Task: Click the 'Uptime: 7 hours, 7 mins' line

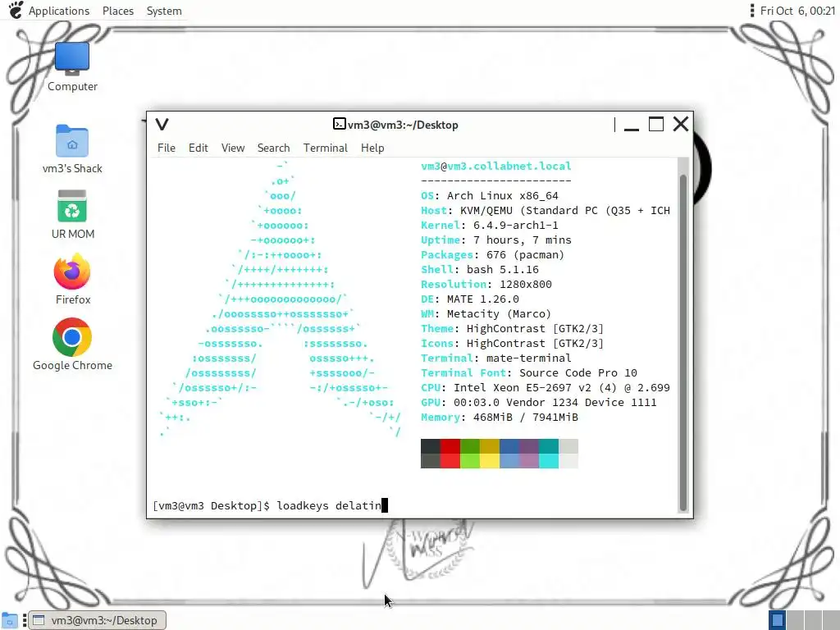Action: 496,240
